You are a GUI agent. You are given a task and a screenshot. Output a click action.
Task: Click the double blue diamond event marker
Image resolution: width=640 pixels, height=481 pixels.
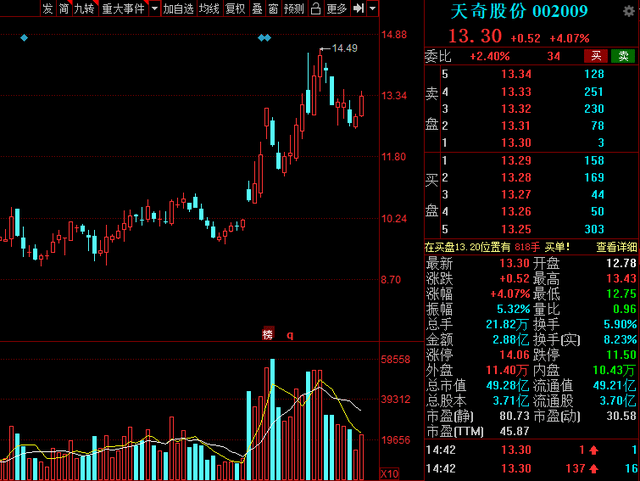[x=264, y=38]
